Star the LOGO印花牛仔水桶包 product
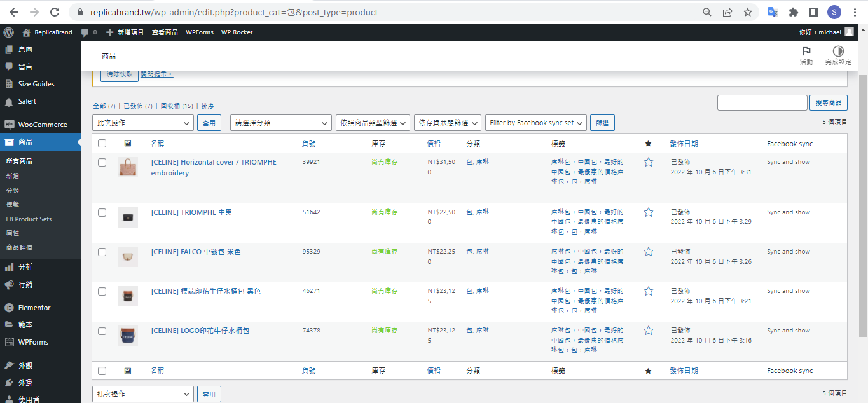The width and height of the screenshot is (868, 403). (649, 331)
